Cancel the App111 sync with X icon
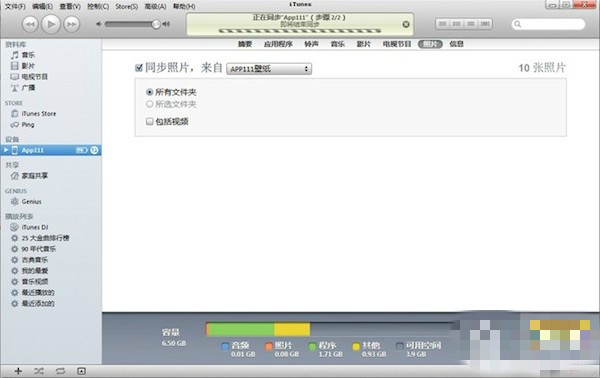600x378 pixels. (406, 24)
